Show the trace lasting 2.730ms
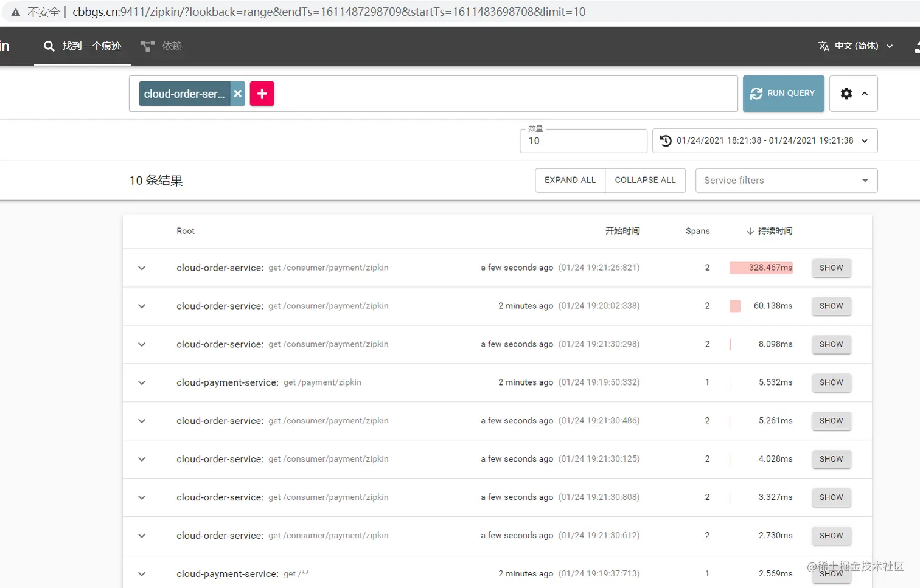Image resolution: width=920 pixels, height=588 pixels. pos(831,536)
